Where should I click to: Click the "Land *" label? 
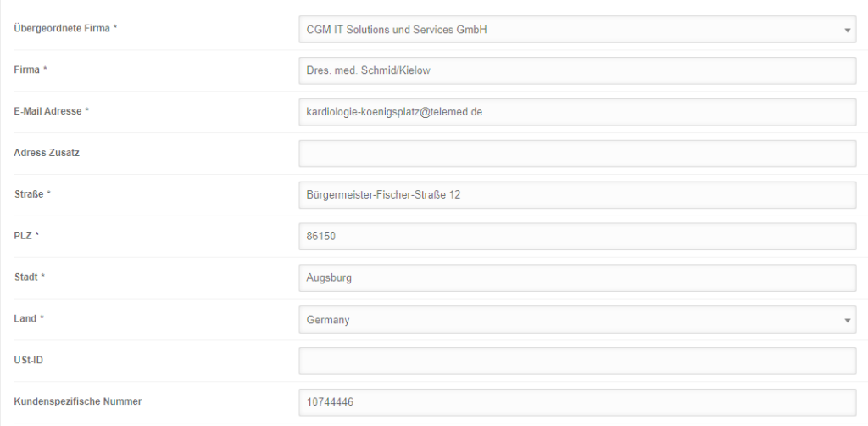(x=29, y=318)
